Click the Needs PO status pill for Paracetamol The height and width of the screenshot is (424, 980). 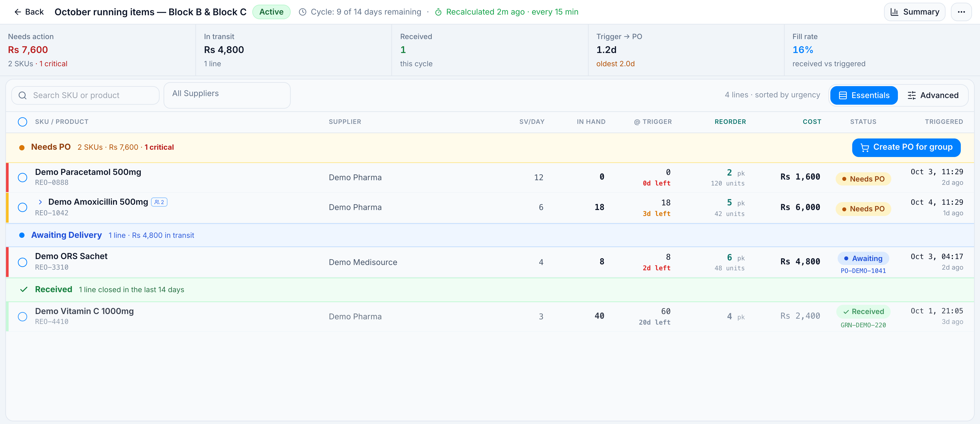(x=863, y=179)
